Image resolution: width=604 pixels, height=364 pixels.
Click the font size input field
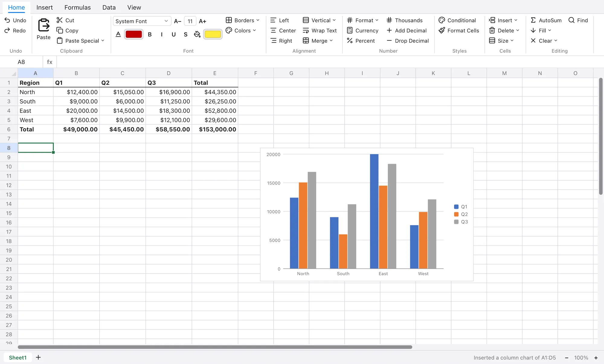190,21
